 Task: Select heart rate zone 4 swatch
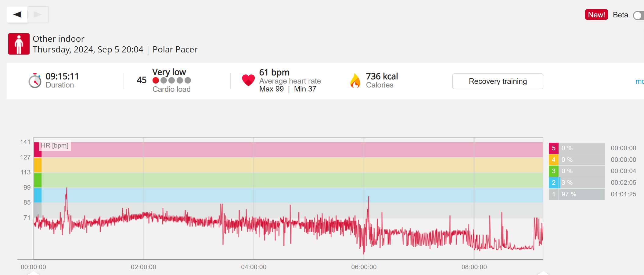553,160
